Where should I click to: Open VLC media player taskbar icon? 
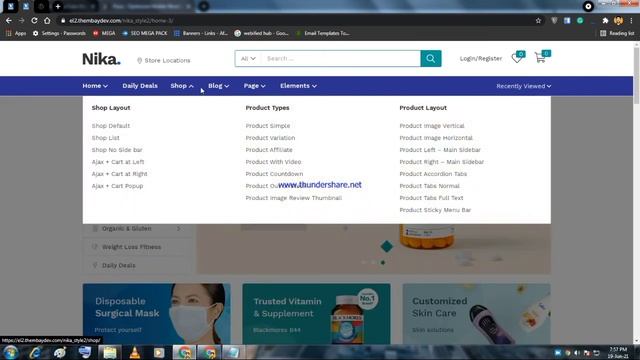pyautogui.click(x=134, y=352)
